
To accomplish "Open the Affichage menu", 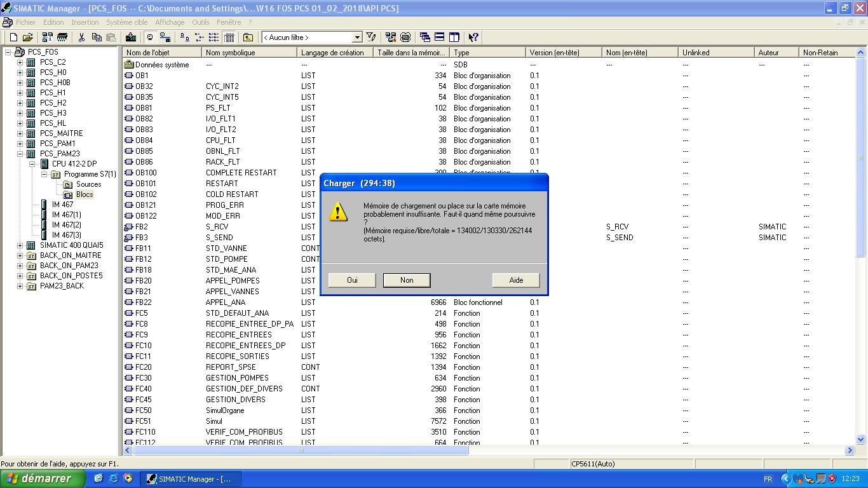I will (170, 22).
